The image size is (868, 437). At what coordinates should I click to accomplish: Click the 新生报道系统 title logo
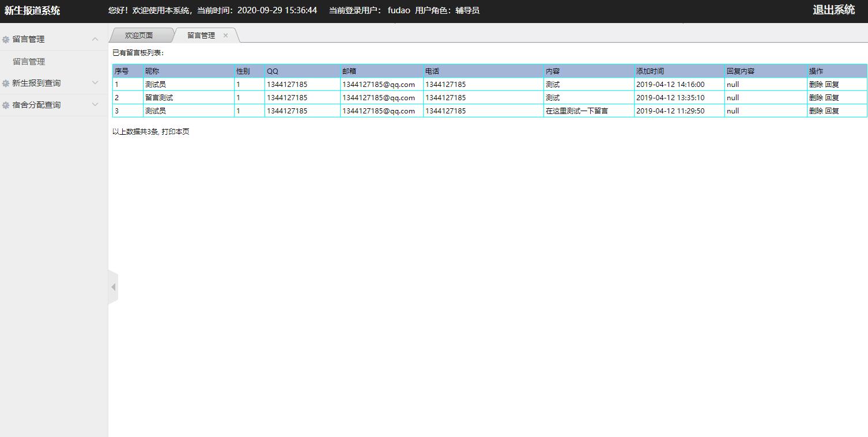(x=32, y=10)
